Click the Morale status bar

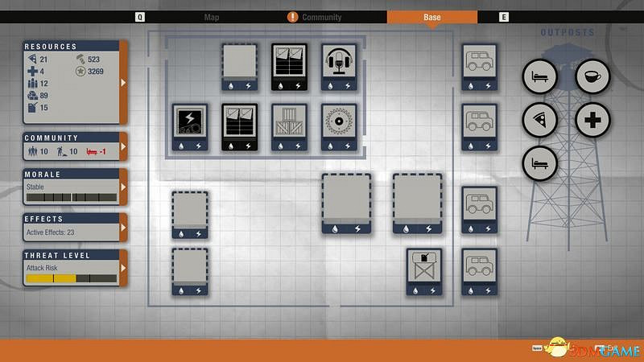(x=71, y=197)
